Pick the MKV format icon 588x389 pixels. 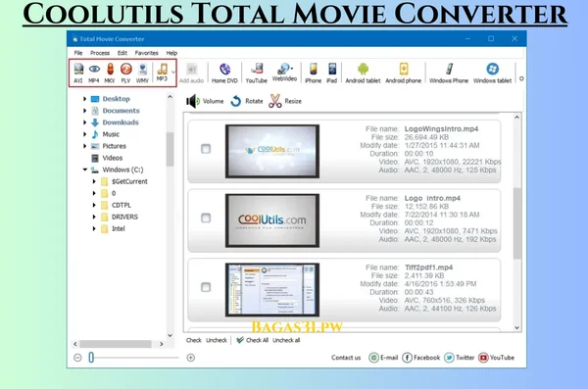[x=110, y=73]
